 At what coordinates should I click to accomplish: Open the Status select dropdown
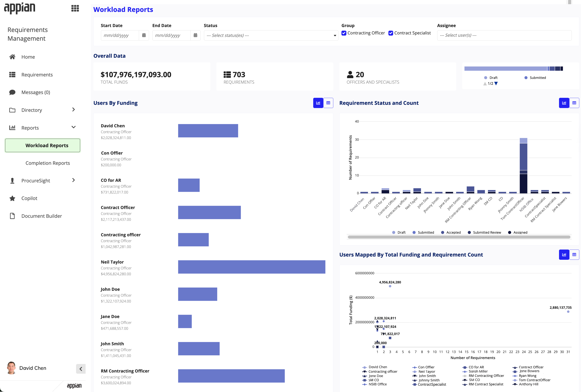click(x=271, y=35)
